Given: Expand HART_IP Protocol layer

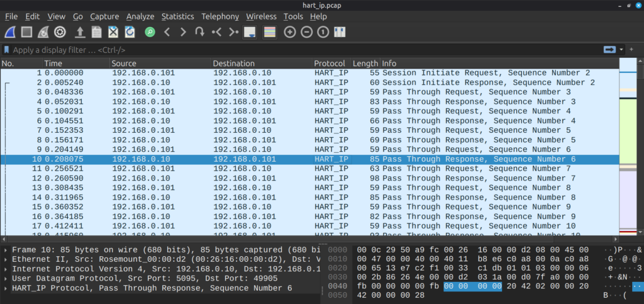Looking at the screenshot, I should pyautogui.click(x=5, y=288).
